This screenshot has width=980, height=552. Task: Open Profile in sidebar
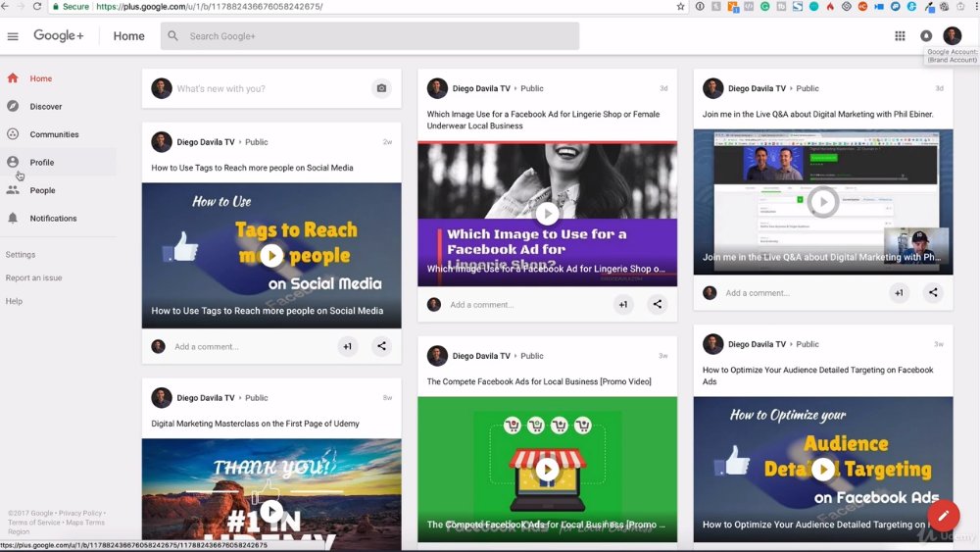(58, 162)
